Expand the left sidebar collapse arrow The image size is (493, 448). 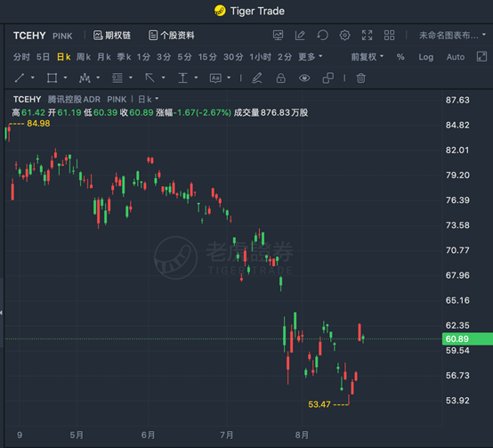click(x=2, y=313)
